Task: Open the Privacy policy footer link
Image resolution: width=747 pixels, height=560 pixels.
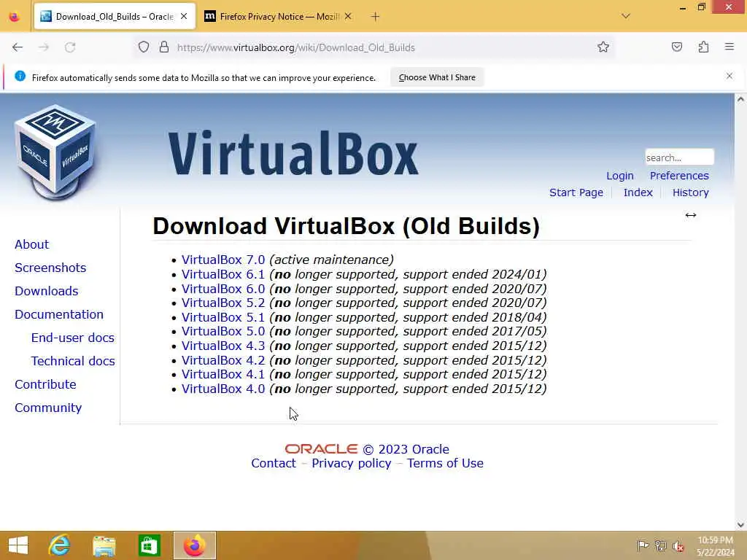Action: [x=351, y=463]
